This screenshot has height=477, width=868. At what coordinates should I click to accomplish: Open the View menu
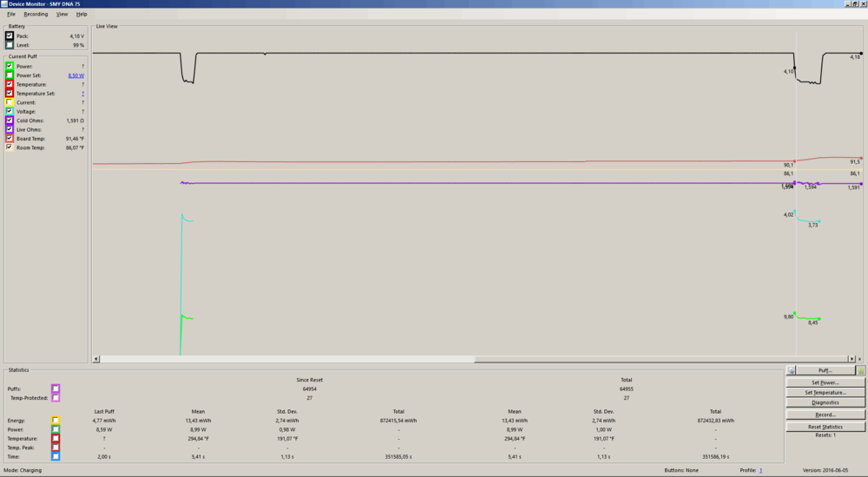pyautogui.click(x=62, y=15)
